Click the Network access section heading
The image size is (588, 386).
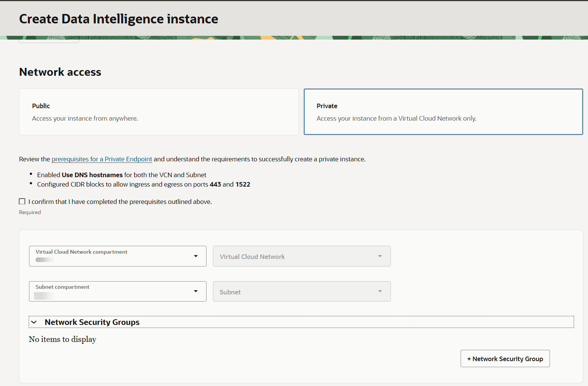pos(60,72)
